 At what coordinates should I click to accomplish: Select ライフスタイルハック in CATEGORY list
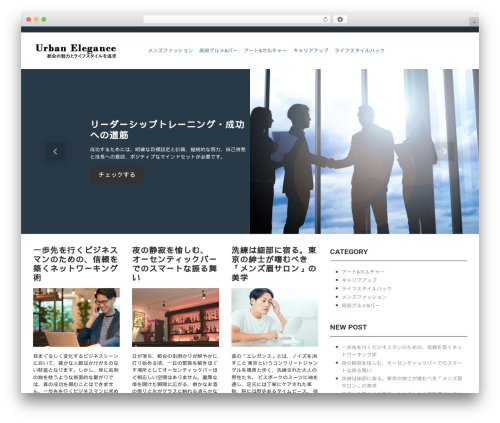[x=366, y=289]
